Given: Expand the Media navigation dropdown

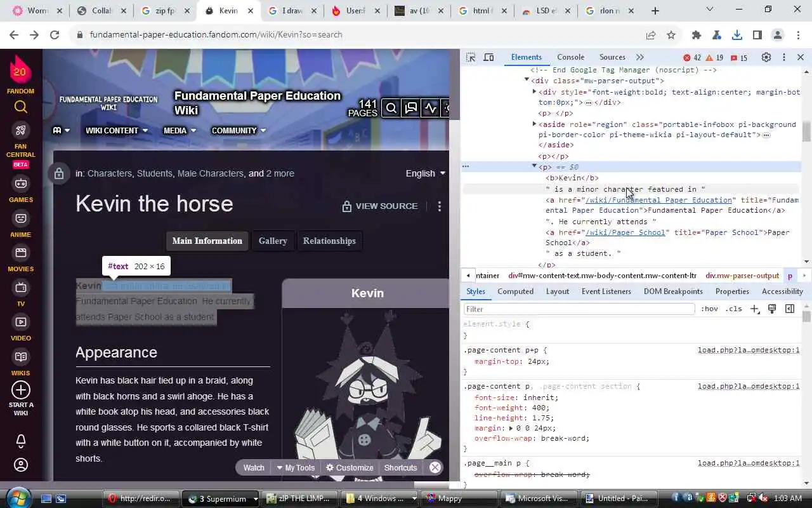Looking at the screenshot, I should (x=180, y=131).
